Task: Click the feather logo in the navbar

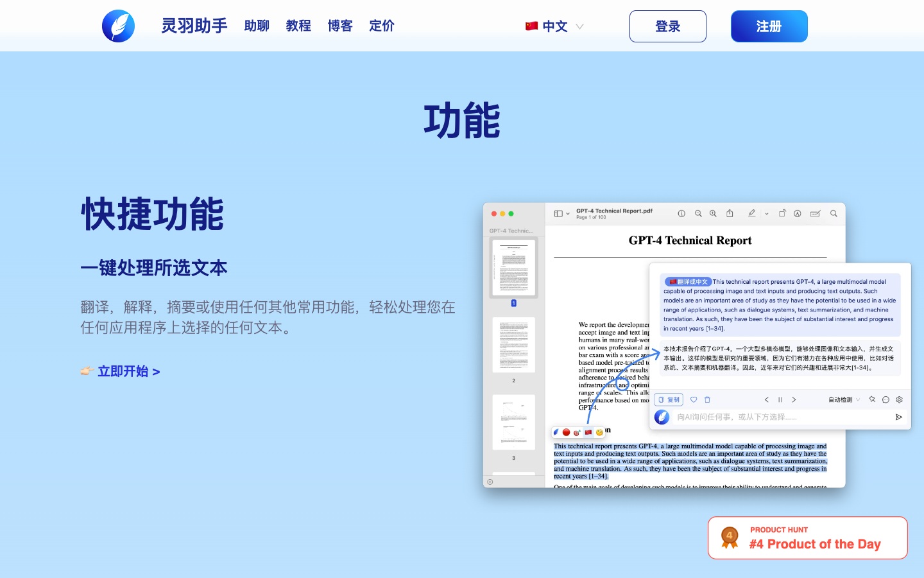Action: pos(119,26)
